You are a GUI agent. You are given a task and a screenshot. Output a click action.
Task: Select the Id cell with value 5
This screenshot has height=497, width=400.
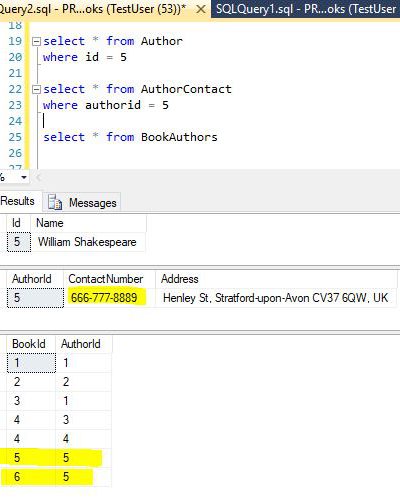pyautogui.click(x=19, y=242)
